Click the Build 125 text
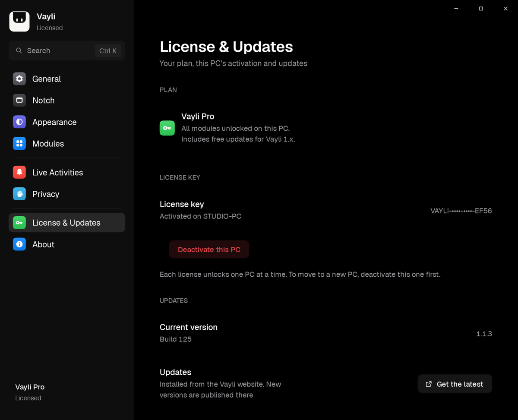 click(176, 339)
